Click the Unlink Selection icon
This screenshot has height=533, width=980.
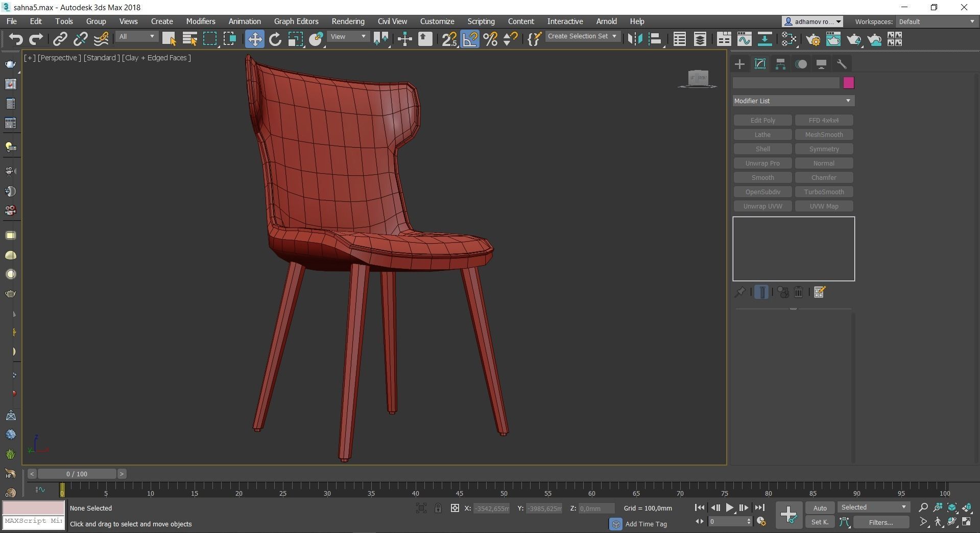click(x=80, y=39)
